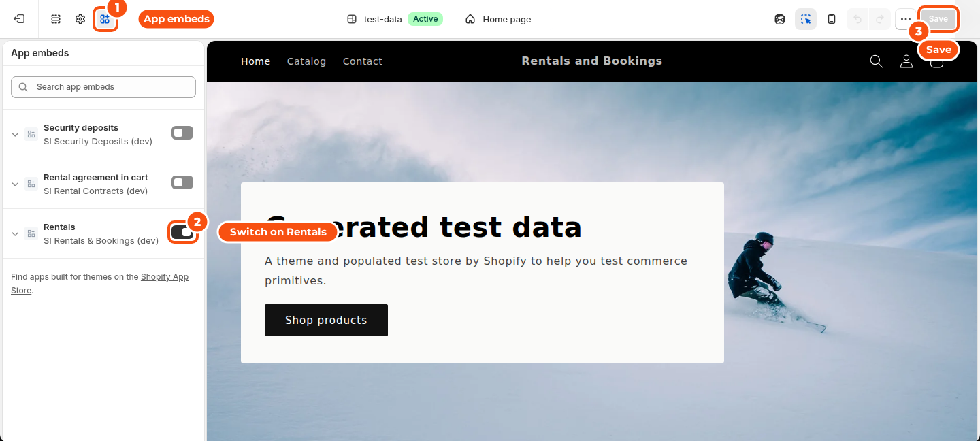Viewport: 980px width, 441px height.
Task: Open the Contact menu item
Action: pos(363,61)
